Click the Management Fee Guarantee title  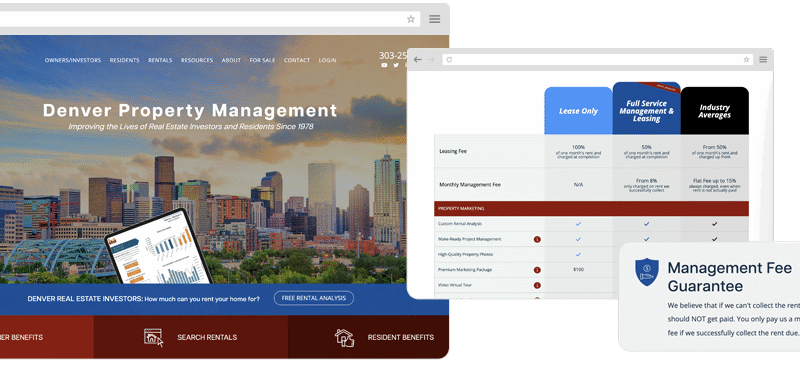(x=730, y=277)
